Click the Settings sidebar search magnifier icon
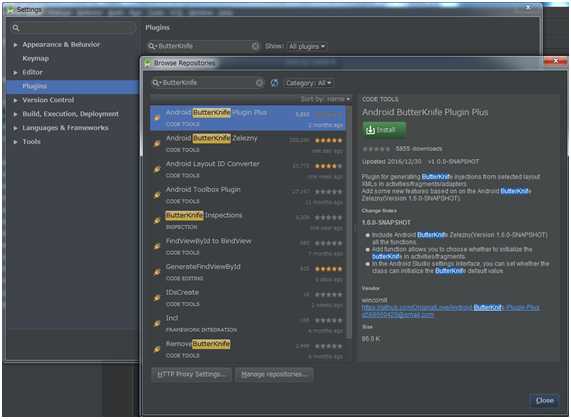The width and height of the screenshot is (571, 419). pyautogui.click(x=16, y=28)
